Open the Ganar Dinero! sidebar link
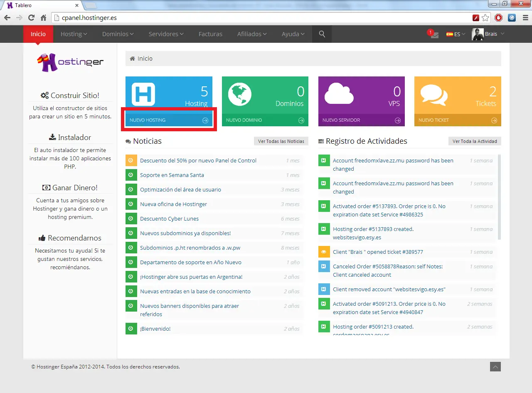Screen dimensions: 532x393 [70, 188]
